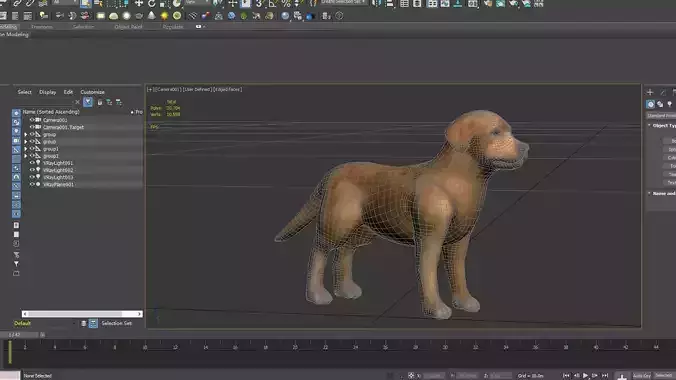Open the Edit menu in Scene Explorer
Image resolution: width=676 pixels, height=380 pixels.
[68, 92]
